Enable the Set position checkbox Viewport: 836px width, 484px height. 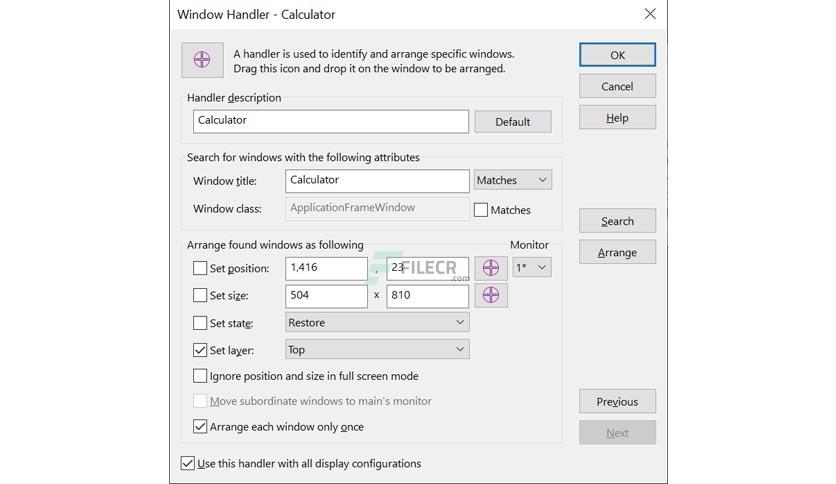[200, 268]
